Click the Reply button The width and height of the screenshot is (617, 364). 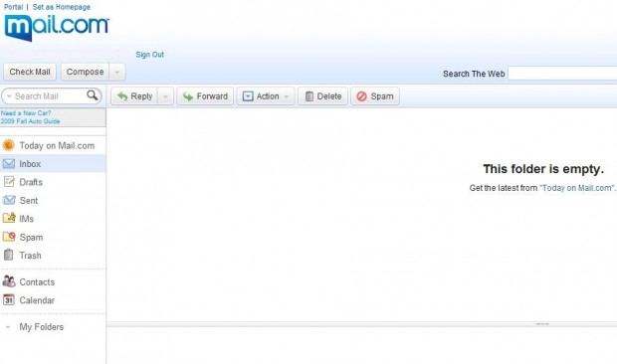(x=134, y=96)
